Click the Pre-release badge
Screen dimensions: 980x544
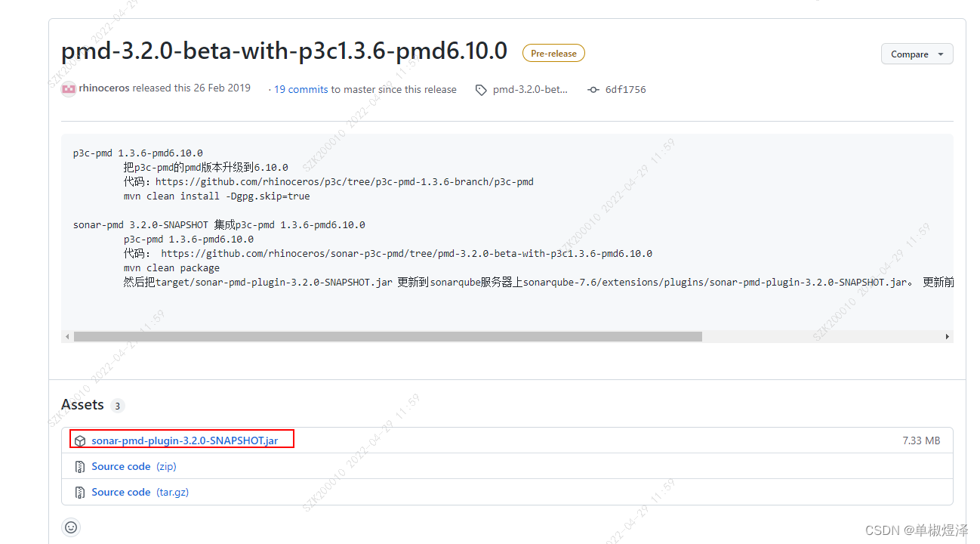[x=553, y=54]
